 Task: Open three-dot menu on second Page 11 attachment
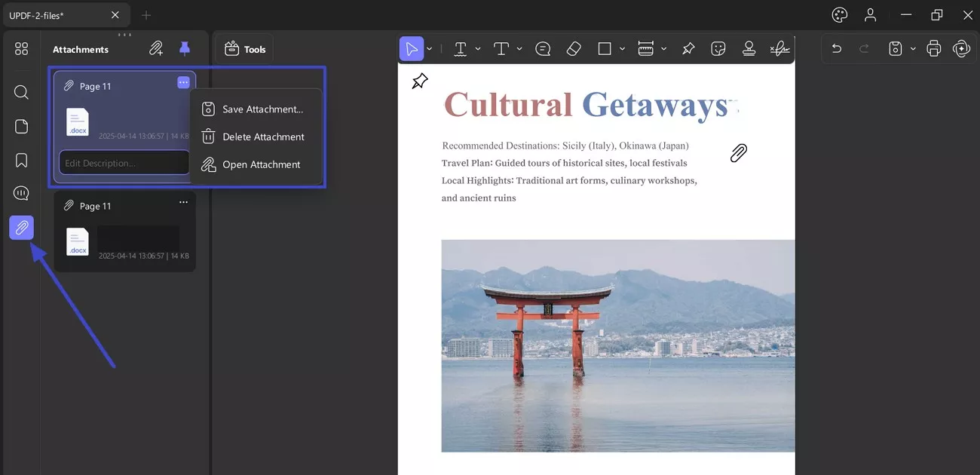click(183, 203)
